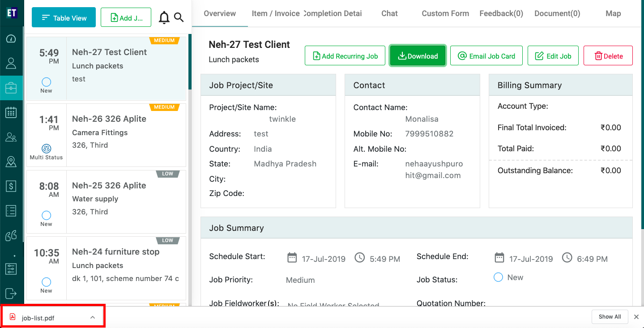
Task: Open the checklist sidebar icon
Action: click(11, 210)
